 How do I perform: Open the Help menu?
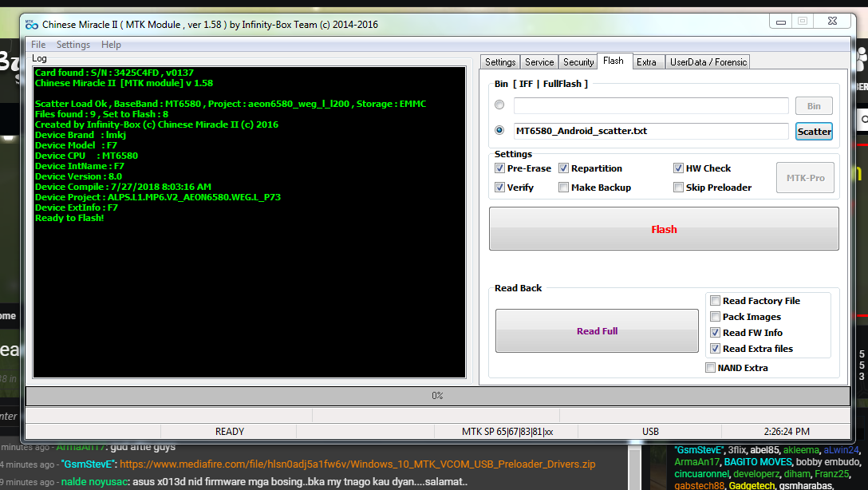(111, 45)
